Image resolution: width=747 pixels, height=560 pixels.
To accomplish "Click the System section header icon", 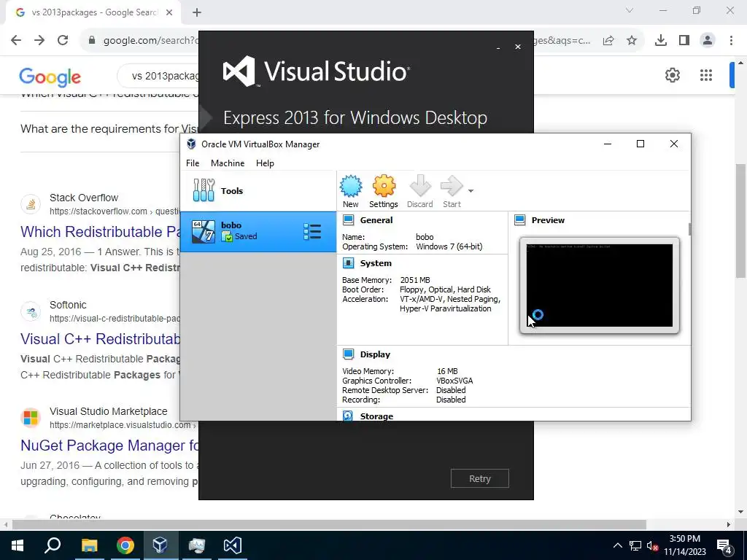I will click(x=348, y=263).
